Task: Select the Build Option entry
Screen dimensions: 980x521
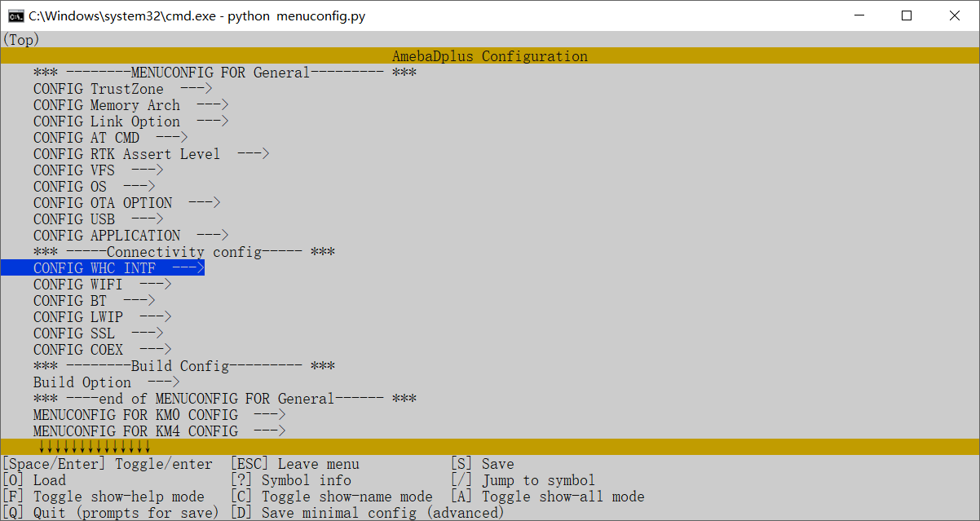Action: (x=106, y=382)
